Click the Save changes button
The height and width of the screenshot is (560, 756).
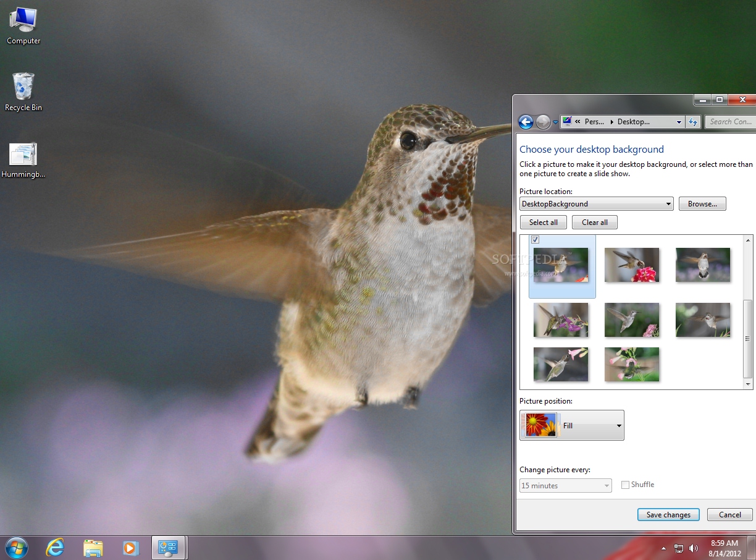(668, 514)
